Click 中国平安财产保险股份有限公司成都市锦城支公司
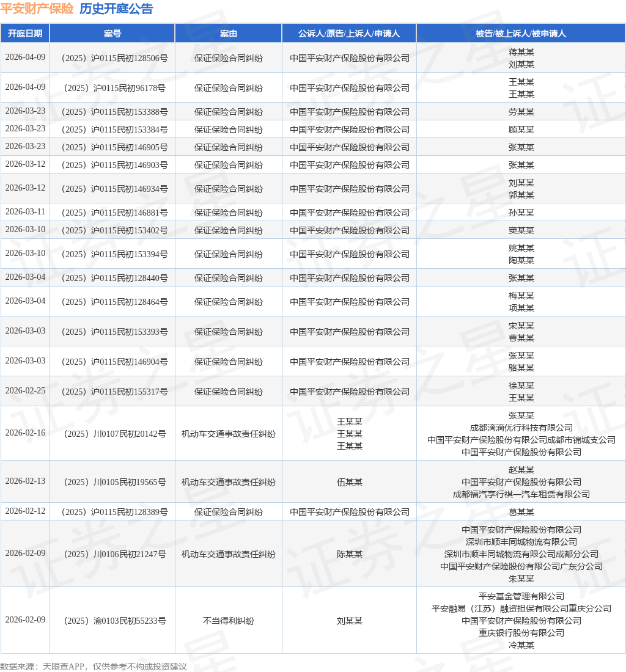 (x=521, y=440)
